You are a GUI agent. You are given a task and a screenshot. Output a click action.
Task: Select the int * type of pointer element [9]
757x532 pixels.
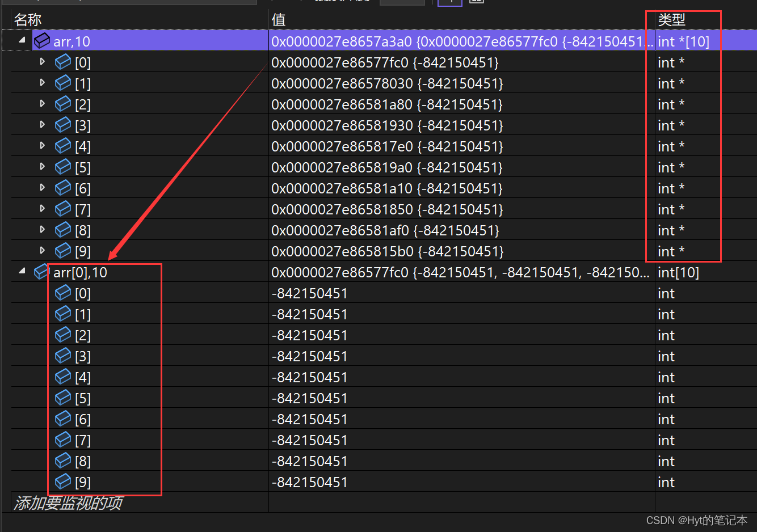[671, 251]
